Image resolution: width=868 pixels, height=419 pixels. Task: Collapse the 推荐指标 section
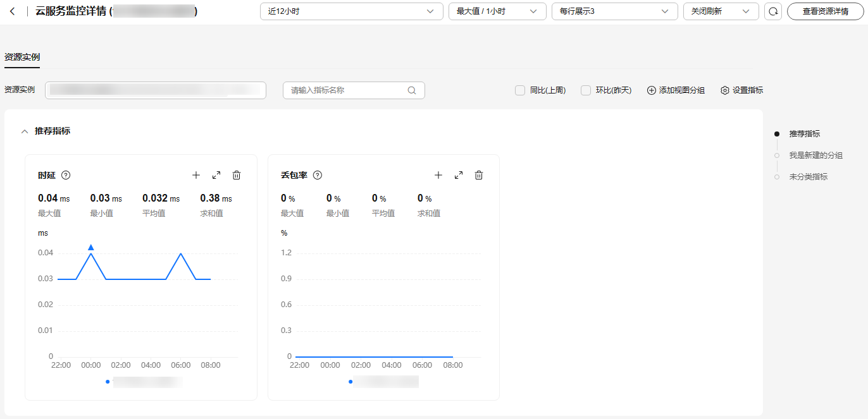[x=25, y=131]
